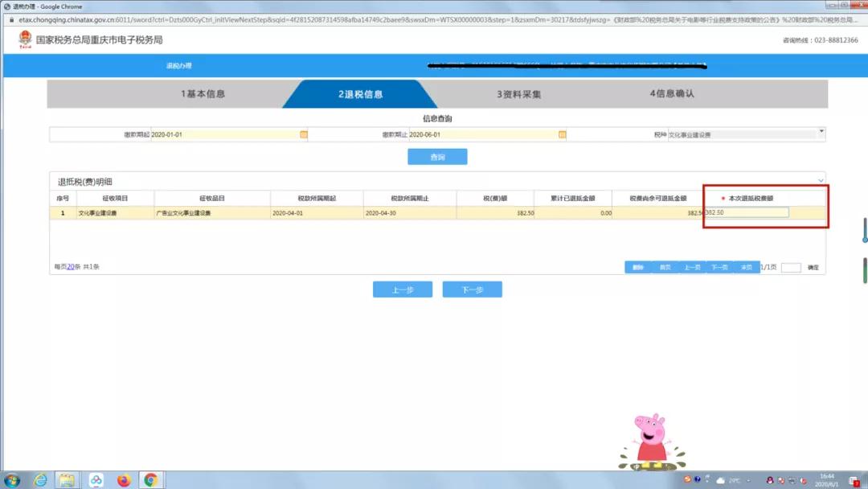The width and height of the screenshot is (868, 489).
Task: Expand the weather dropdown arrow in taskbar
Action: [x=748, y=480]
